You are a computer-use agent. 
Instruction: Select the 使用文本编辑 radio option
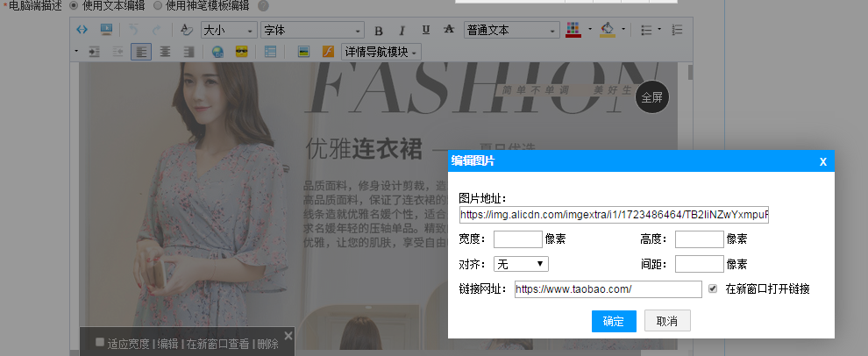pyautogui.click(x=73, y=5)
